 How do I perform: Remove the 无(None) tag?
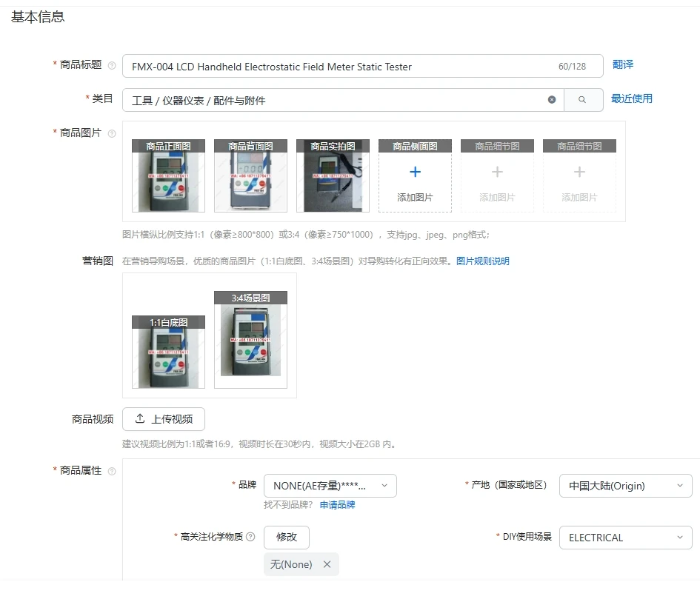click(x=327, y=564)
